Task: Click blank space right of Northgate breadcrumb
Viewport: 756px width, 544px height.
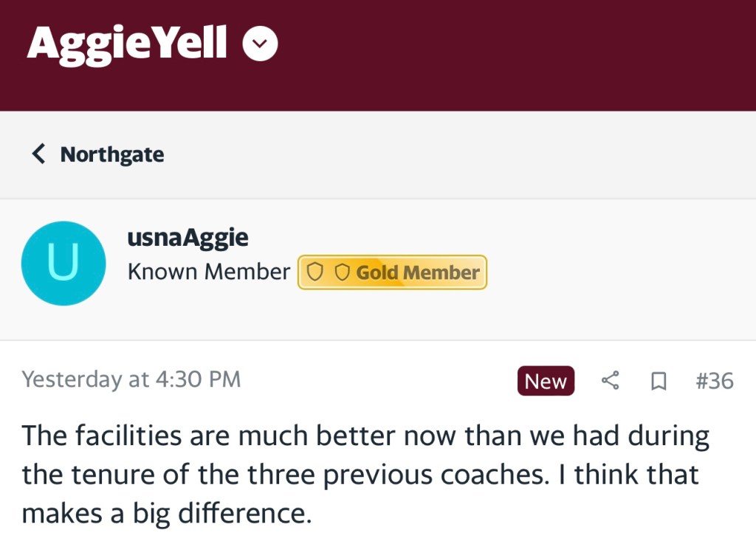Action: (x=458, y=155)
